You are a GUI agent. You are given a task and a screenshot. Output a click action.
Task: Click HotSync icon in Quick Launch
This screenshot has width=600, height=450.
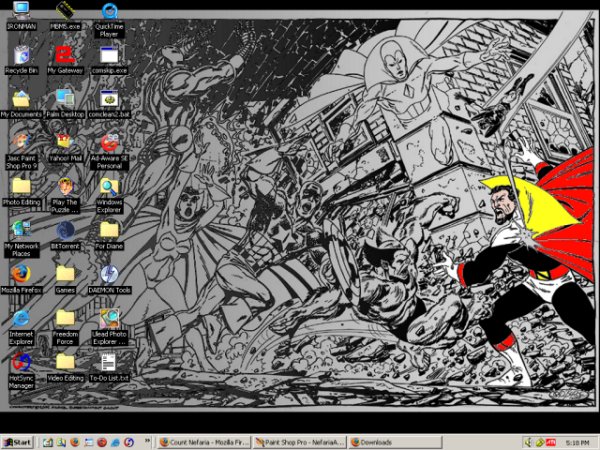[x=129, y=442]
